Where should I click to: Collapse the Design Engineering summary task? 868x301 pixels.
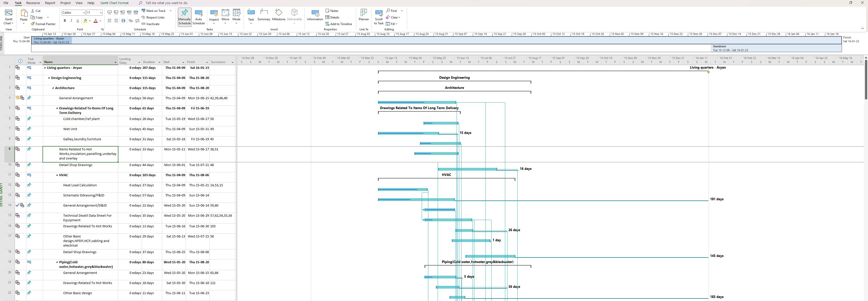click(49, 78)
